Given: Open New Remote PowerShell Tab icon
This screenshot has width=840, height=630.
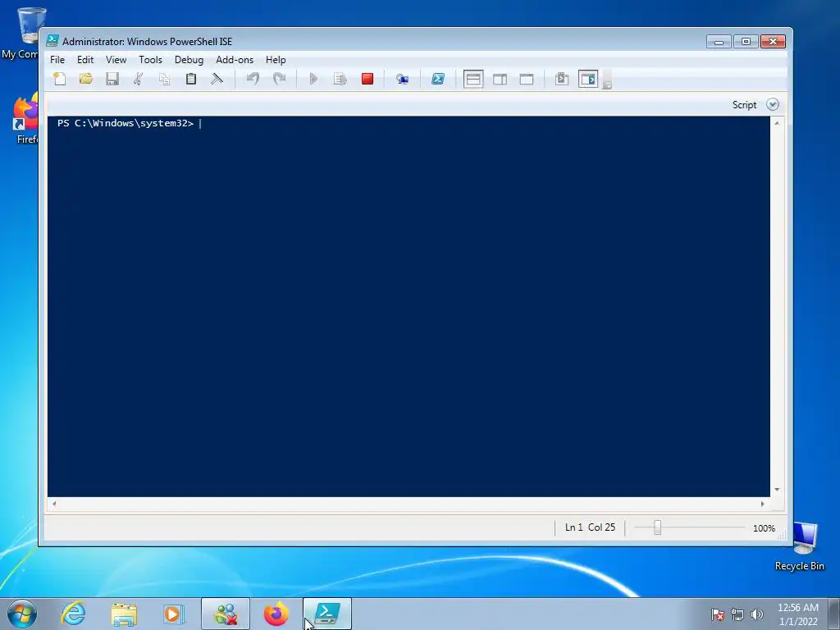Looking at the screenshot, I should coord(402,80).
